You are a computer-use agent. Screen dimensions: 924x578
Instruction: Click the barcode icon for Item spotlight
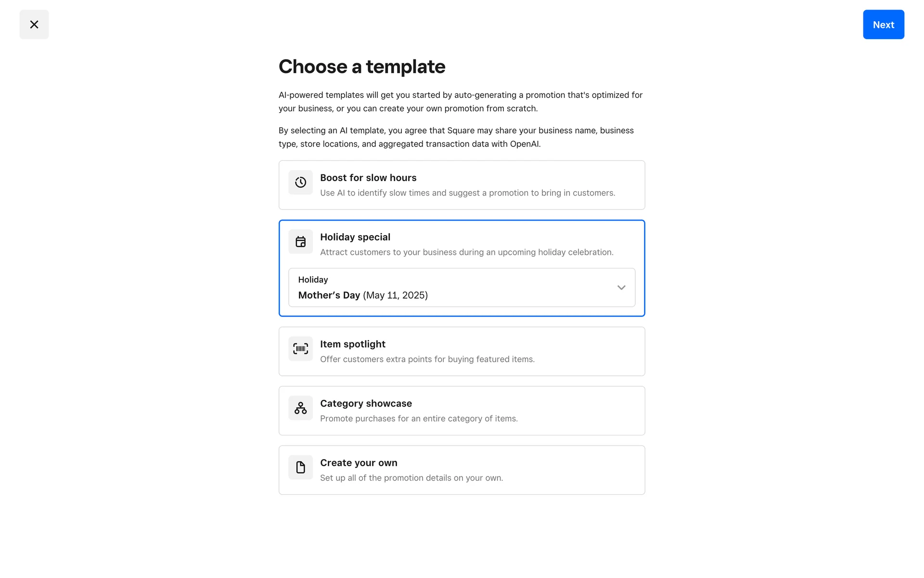click(300, 349)
